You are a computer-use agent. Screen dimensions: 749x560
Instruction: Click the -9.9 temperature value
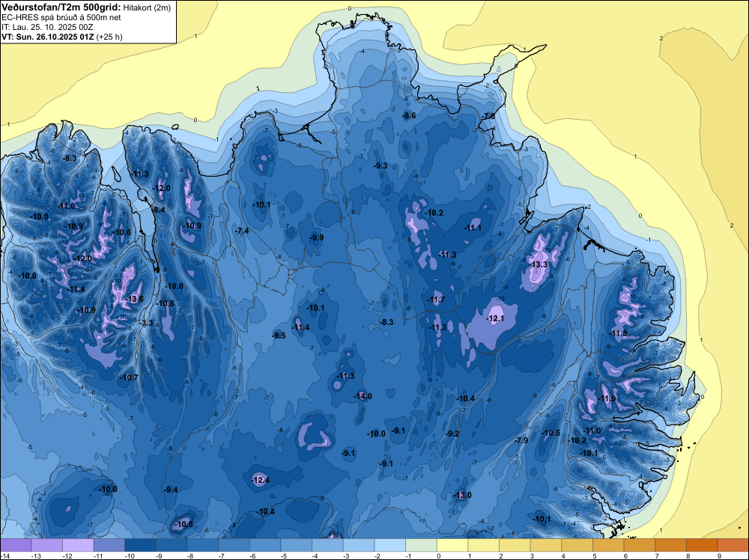click(317, 237)
